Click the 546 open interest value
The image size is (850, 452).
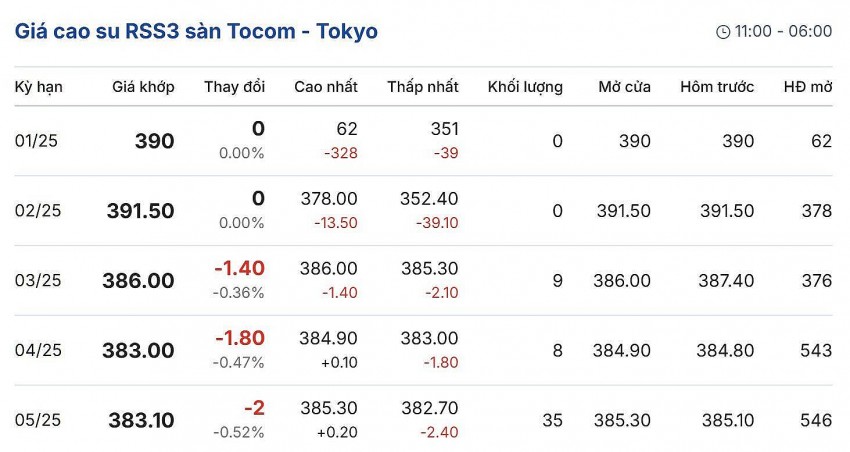pos(815,421)
